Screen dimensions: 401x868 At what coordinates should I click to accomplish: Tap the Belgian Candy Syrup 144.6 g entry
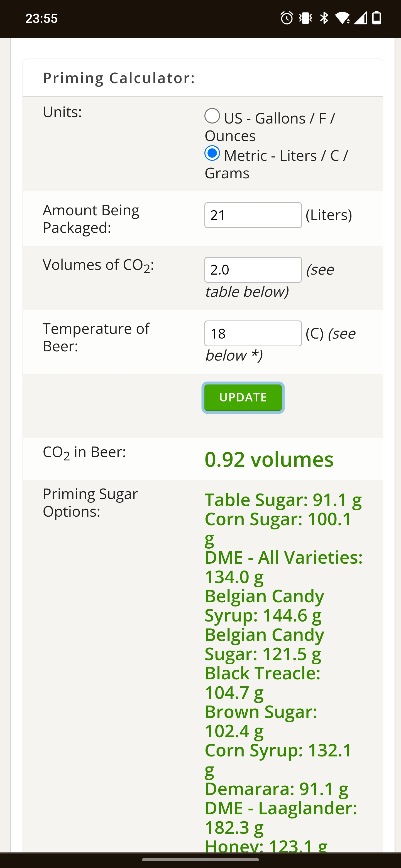click(x=265, y=605)
